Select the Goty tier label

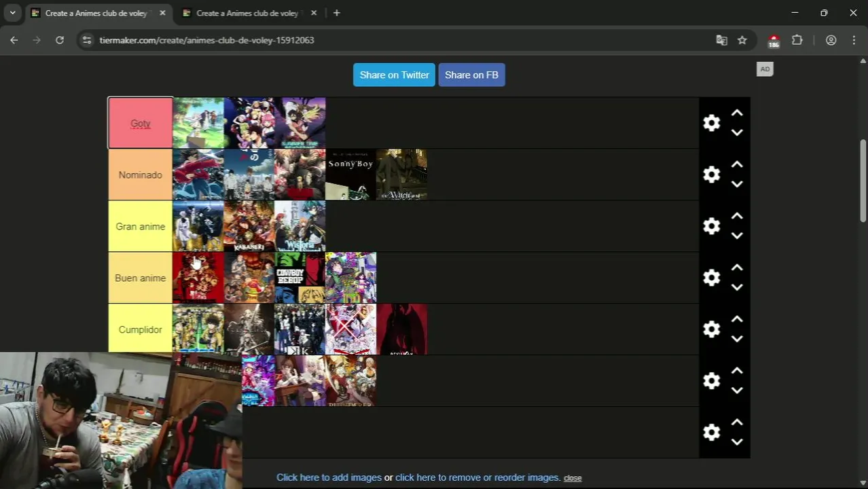(141, 123)
